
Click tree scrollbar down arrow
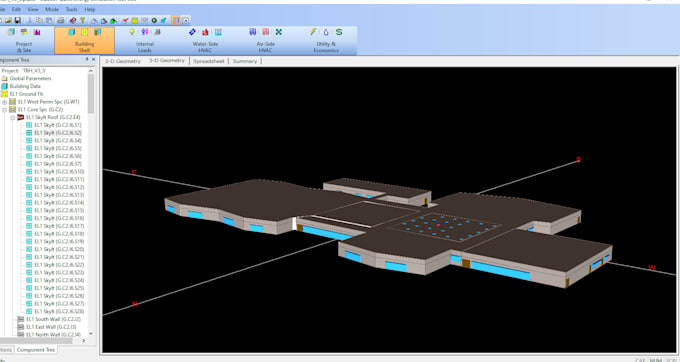[91, 333]
